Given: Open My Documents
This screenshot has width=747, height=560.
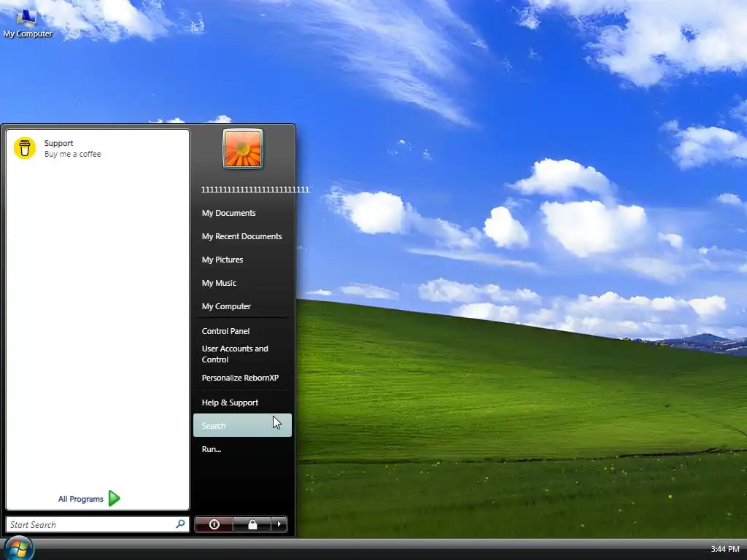Looking at the screenshot, I should click(242, 213).
